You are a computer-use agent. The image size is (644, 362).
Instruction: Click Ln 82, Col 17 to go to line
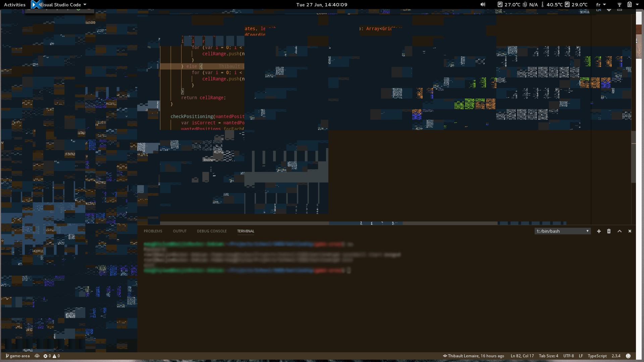522,356
